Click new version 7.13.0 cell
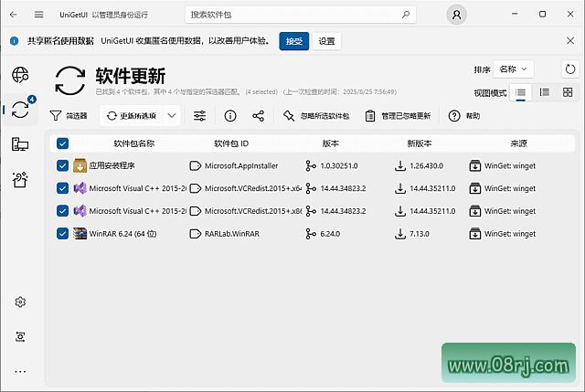Image resolution: width=585 pixels, height=392 pixels. point(420,234)
